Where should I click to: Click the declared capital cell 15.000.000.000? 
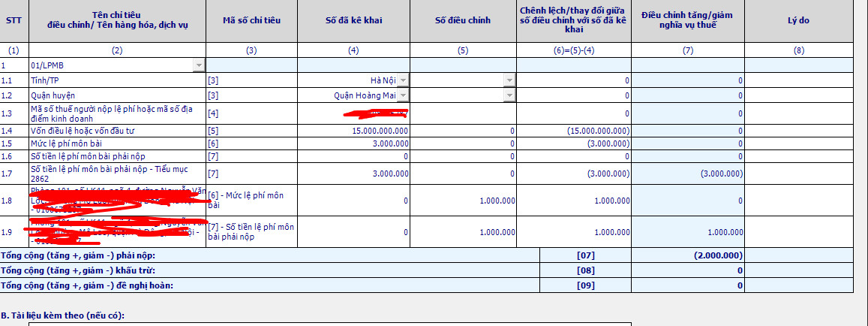353,131
